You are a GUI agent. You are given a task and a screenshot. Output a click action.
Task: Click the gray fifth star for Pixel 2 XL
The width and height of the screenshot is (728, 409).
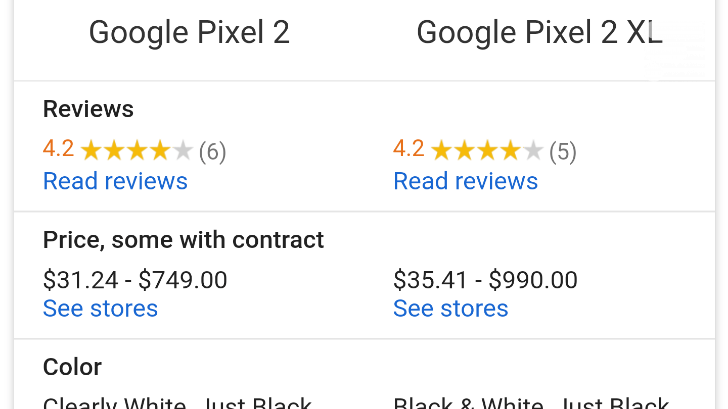[533, 151]
